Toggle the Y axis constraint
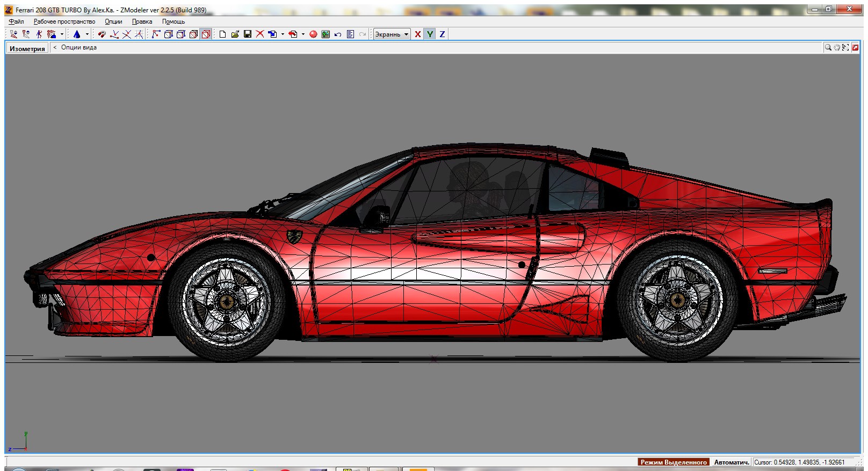This screenshot has height=471, width=868. (x=430, y=34)
